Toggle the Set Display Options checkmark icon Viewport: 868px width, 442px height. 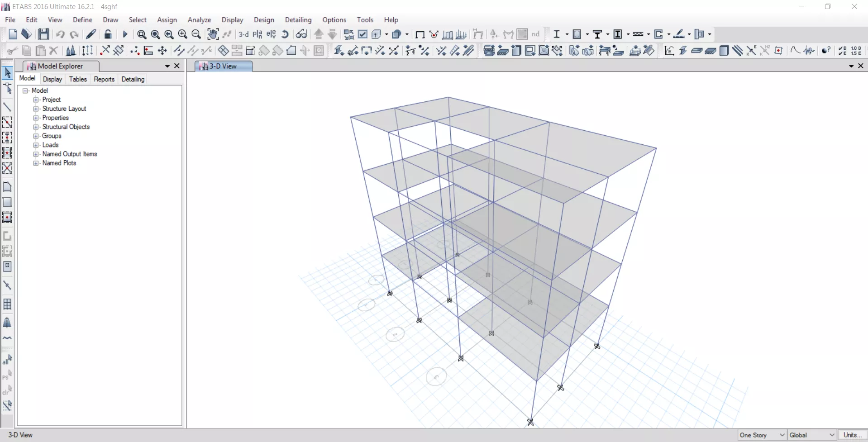tap(362, 34)
